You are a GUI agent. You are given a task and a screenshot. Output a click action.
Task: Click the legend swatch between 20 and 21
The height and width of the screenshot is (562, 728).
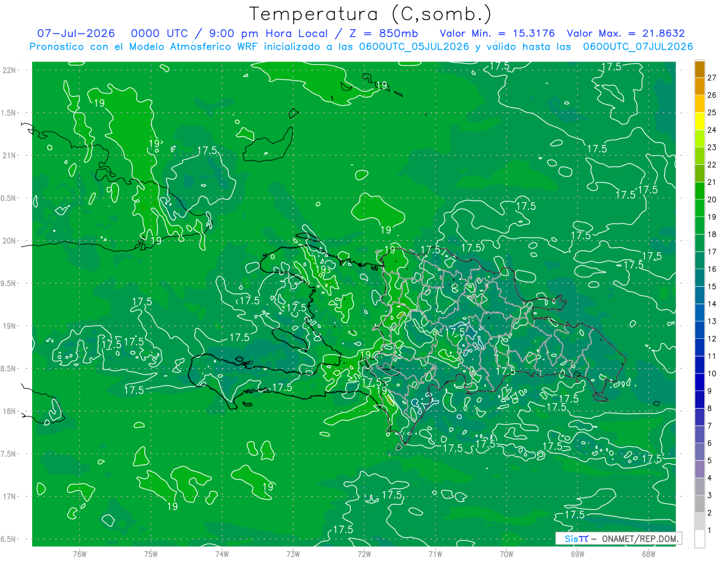[699, 191]
